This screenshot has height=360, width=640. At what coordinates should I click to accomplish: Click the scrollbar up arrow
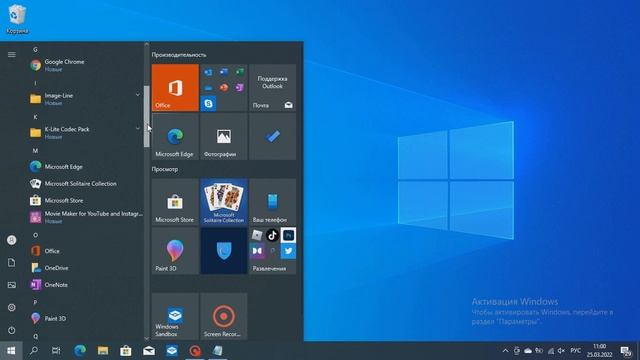pyautogui.click(x=147, y=44)
